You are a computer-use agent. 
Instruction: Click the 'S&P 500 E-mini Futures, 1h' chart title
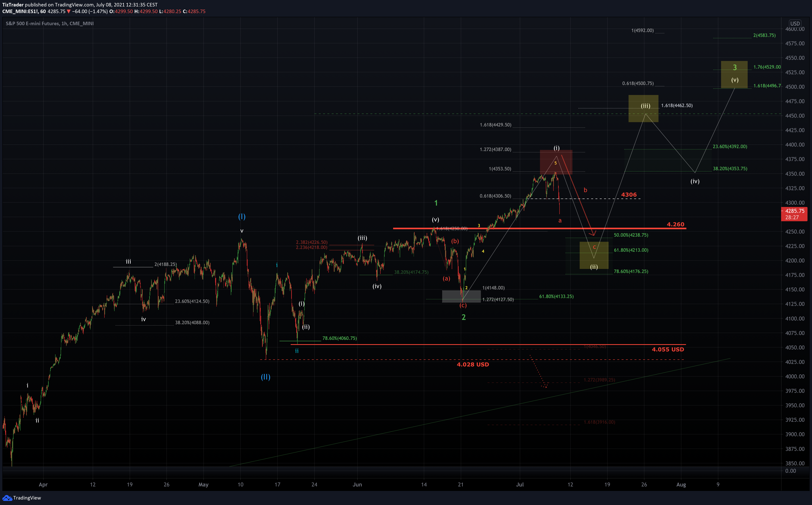[49, 24]
